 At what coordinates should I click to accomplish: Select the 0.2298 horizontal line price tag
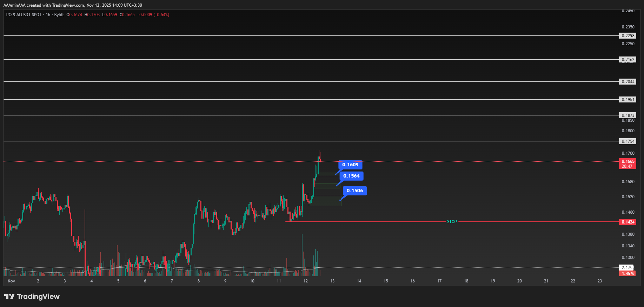pos(628,36)
